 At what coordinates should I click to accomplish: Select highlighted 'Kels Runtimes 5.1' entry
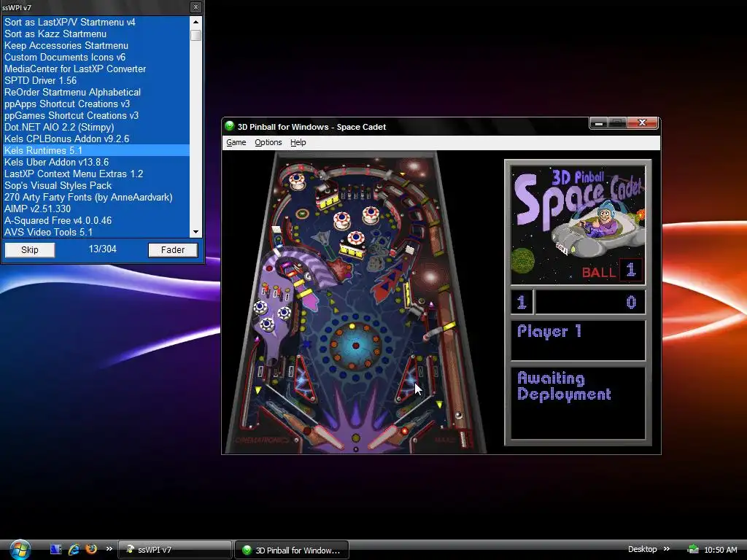[x=96, y=150]
